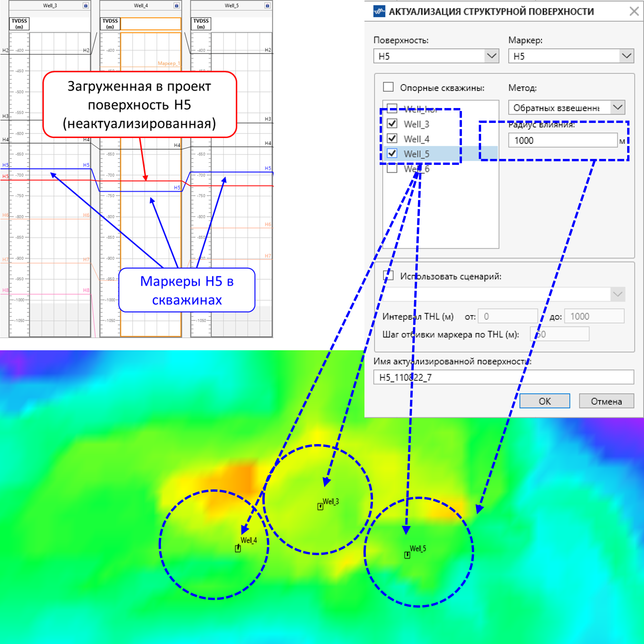Click the THL marker step field

coord(560,334)
